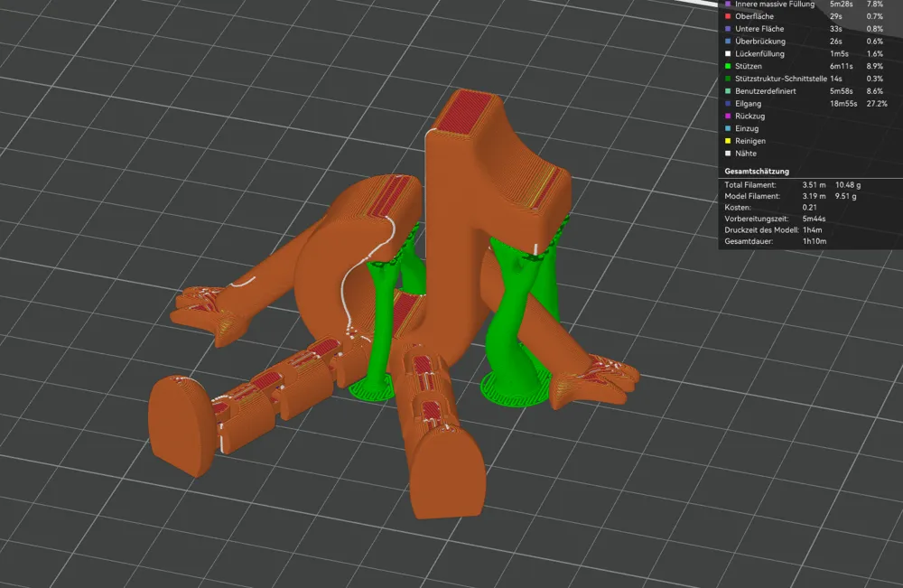Click the model filament weight '9.51 g'
903x588 pixels.
coord(846,196)
